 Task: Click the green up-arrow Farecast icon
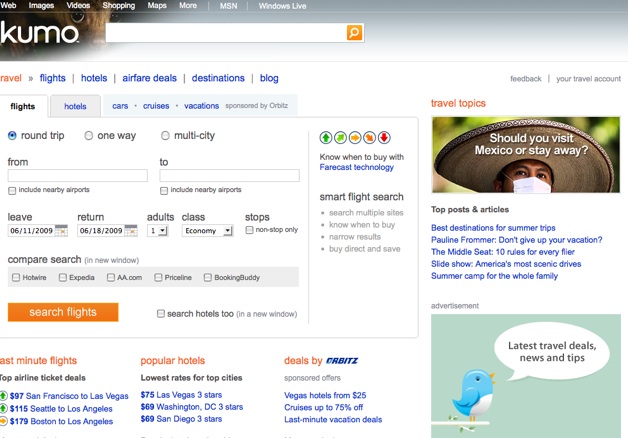tap(326, 138)
